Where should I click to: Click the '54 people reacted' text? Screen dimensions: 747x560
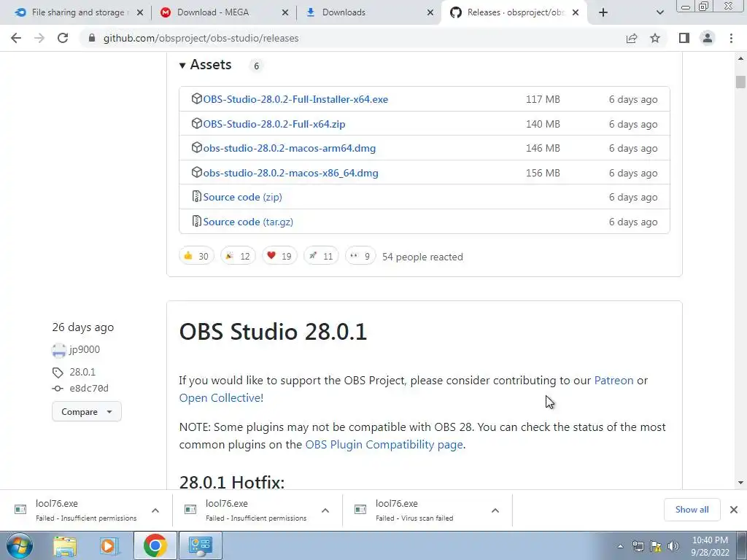(x=422, y=257)
